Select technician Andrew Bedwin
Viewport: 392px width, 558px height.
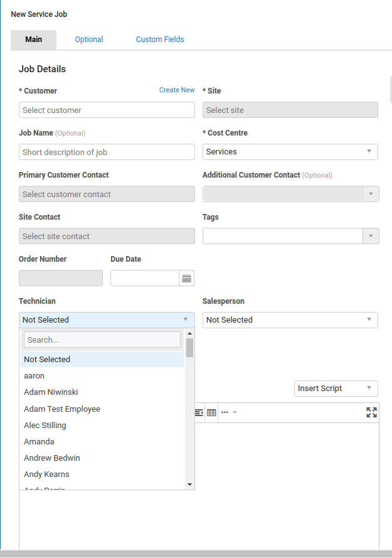point(102,458)
